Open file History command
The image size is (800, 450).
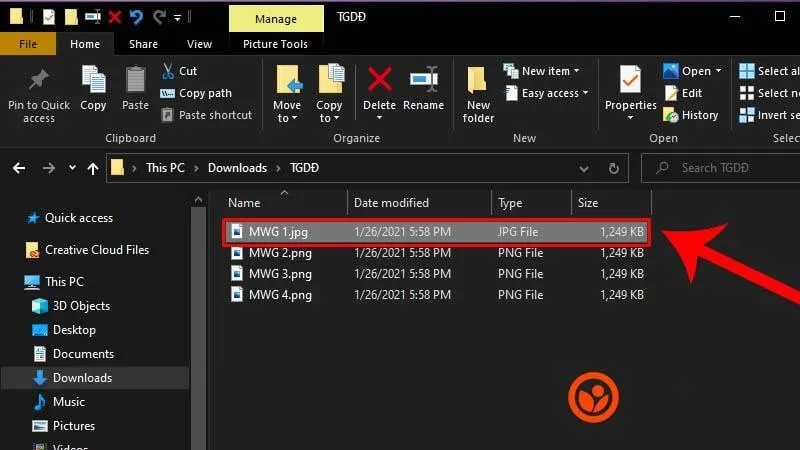tap(691, 115)
